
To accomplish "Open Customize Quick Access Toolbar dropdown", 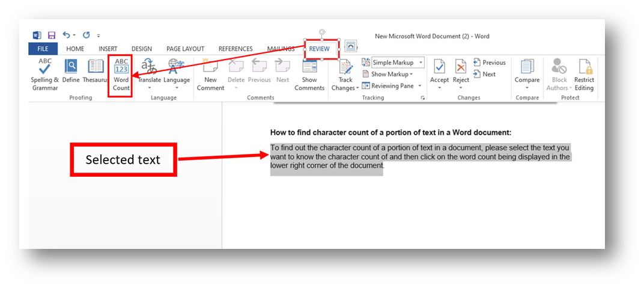I will coord(98,35).
